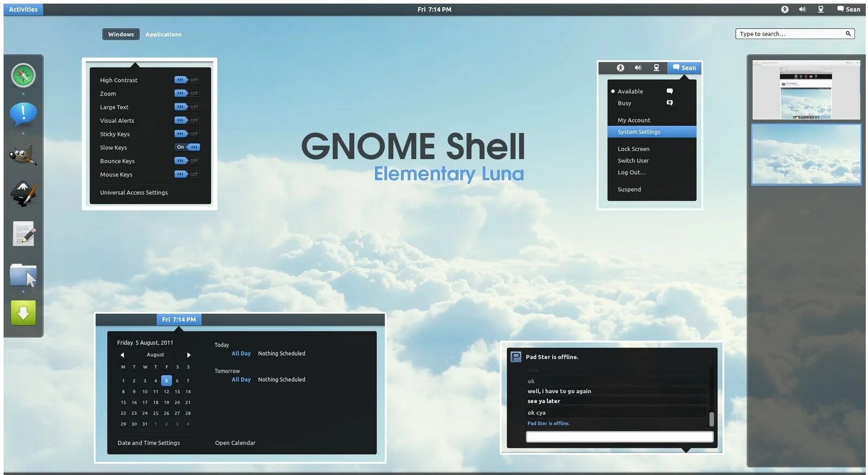The width and height of the screenshot is (868, 475).
Task: Open the web browser compass icon in dock
Action: coord(23,75)
